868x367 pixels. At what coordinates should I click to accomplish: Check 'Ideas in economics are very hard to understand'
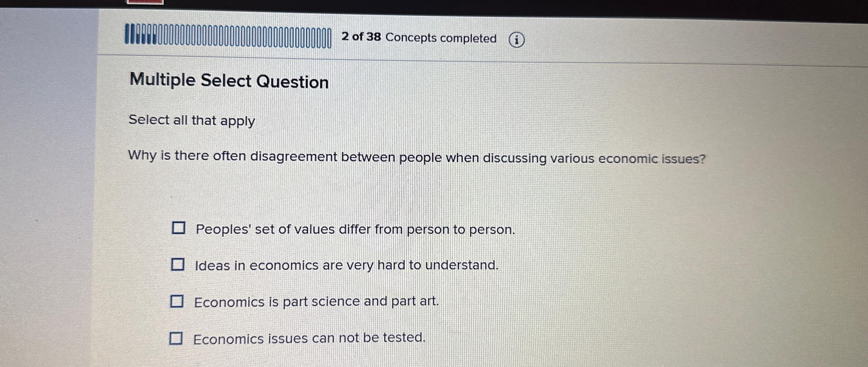178,264
